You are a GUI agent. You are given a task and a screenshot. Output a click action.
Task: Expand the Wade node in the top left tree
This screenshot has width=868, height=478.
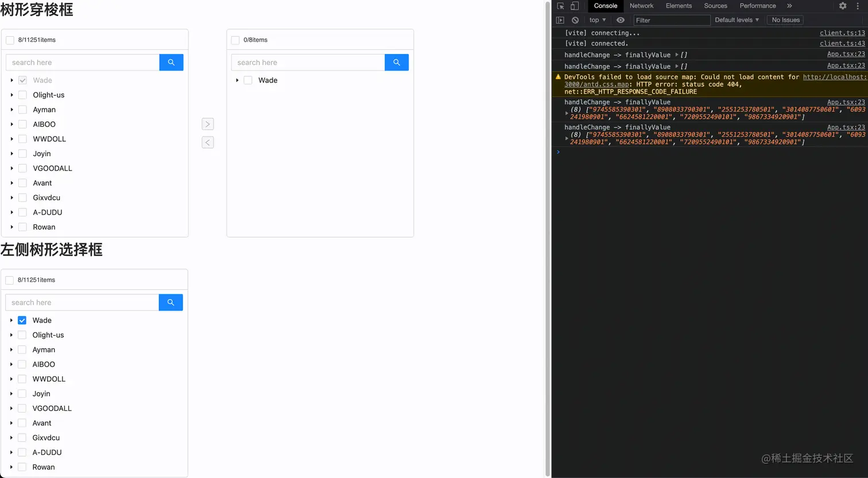[x=11, y=80]
